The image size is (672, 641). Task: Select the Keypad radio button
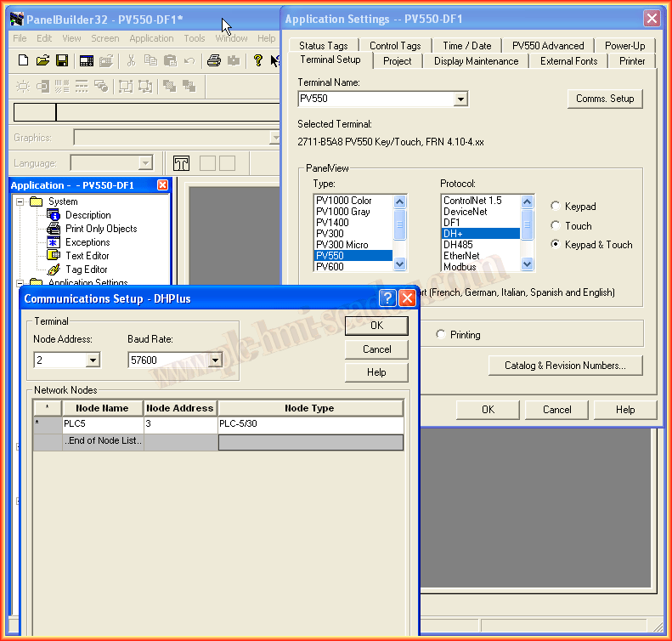click(556, 207)
